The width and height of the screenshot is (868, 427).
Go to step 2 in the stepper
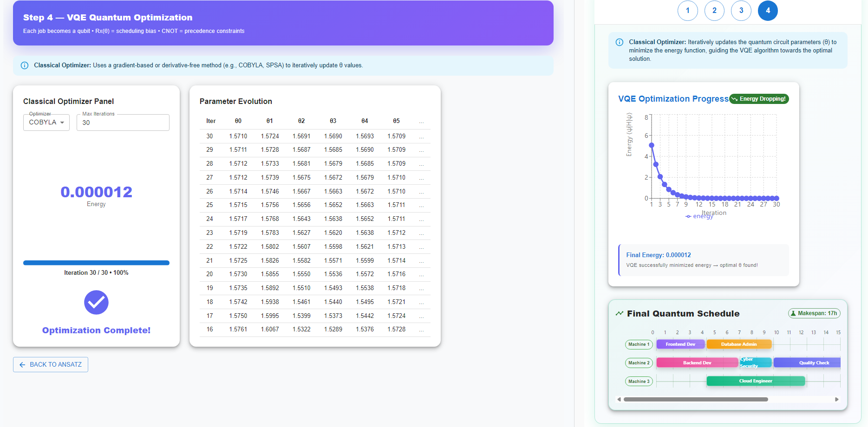[x=714, y=11]
